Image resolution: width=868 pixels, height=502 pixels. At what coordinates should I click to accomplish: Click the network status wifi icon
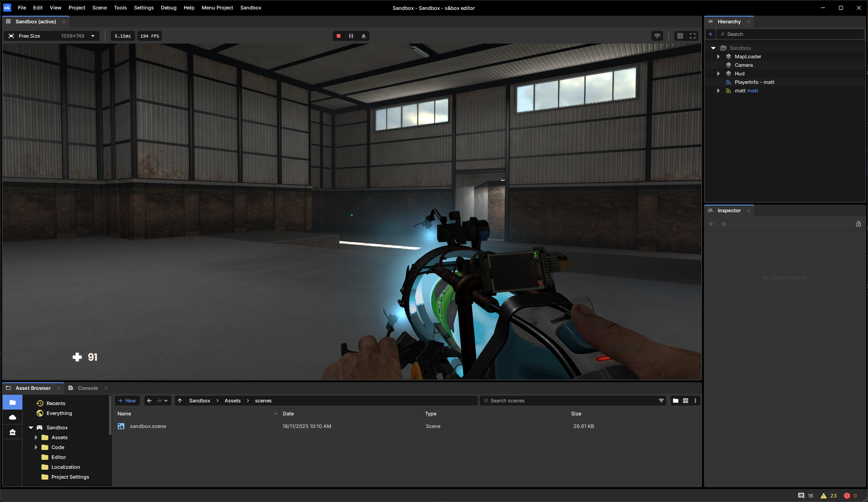657,36
